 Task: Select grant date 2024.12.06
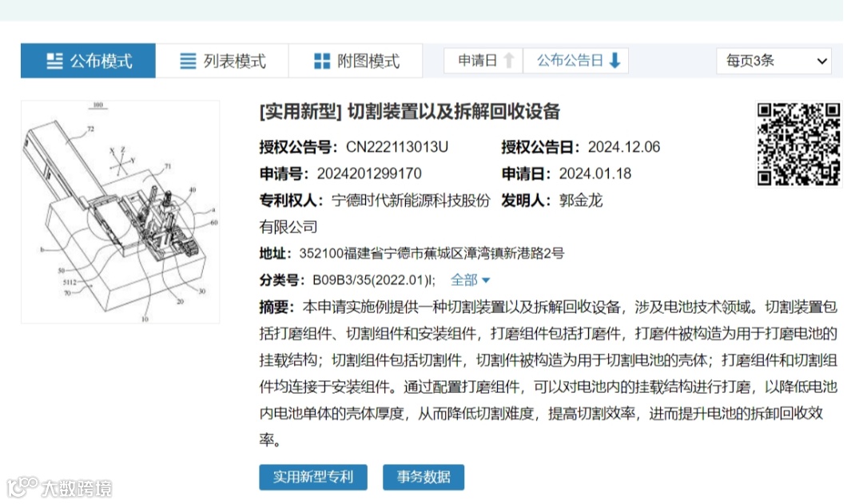pos(623,147)
